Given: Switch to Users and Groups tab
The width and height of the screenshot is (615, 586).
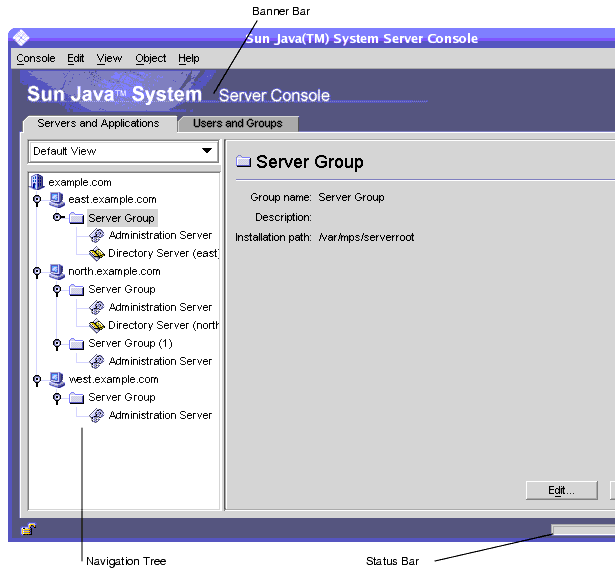Looking at the screenshot, I should (238, 124).
